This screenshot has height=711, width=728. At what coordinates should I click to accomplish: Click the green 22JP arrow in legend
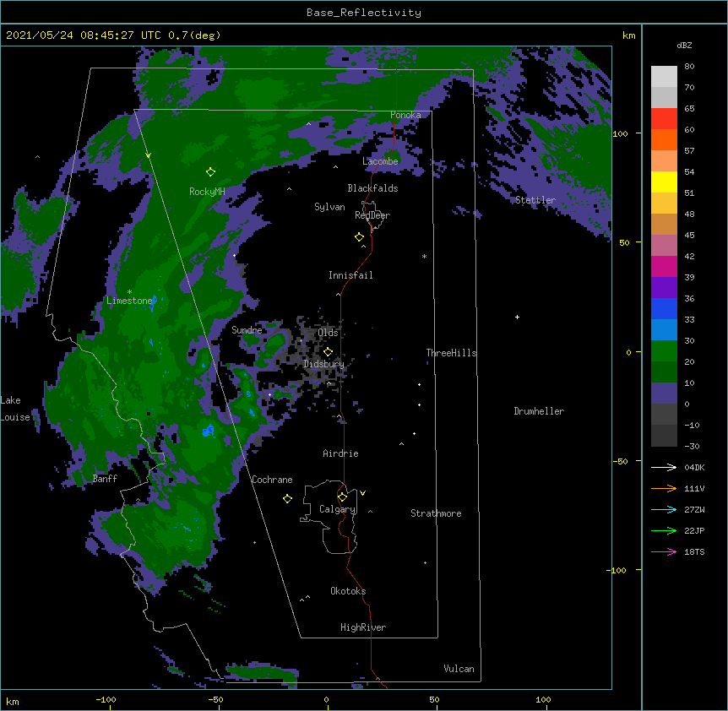(x=664, y=530)
